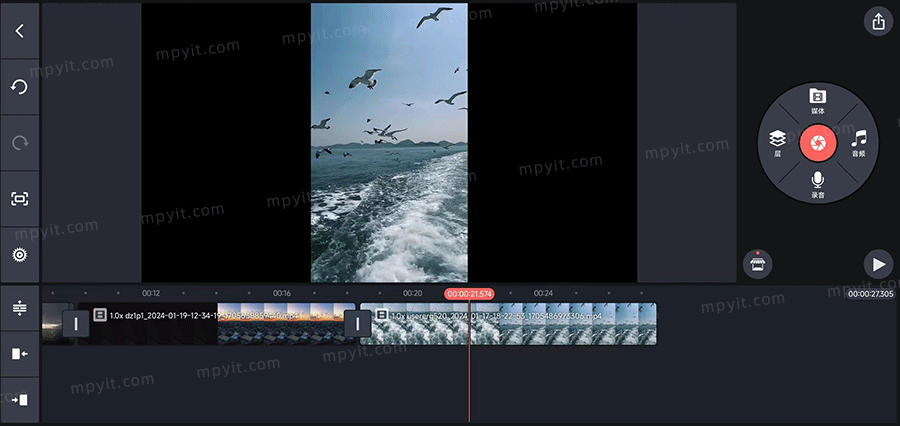The image size is (900, 426).
Task: Tap the seagull video preview
Action: coord(389,143)
